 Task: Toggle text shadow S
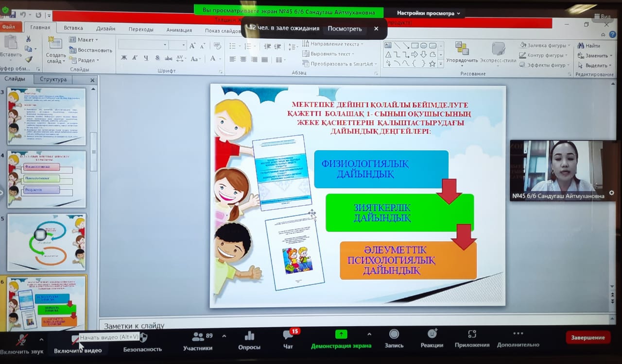(157, 58)
